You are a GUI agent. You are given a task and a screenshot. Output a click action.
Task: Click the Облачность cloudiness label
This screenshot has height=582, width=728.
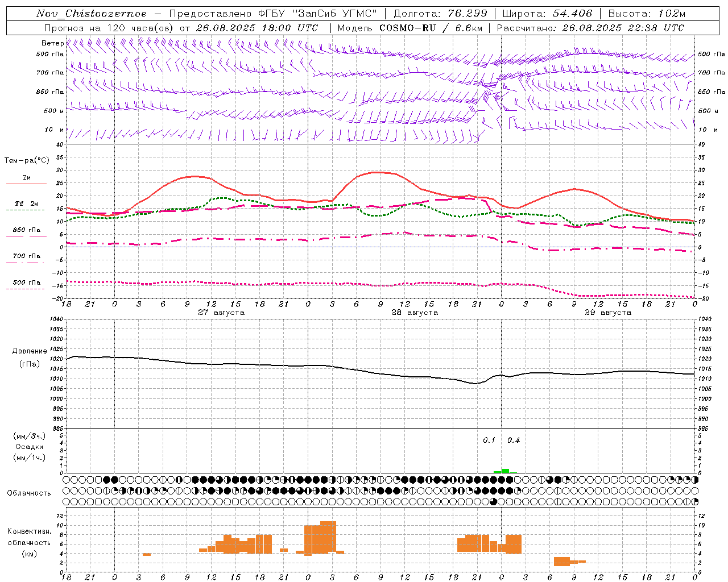click(x=29, y=493)
